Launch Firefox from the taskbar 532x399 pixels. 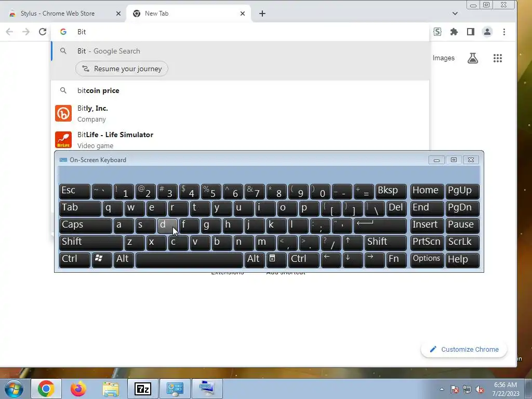78,389
